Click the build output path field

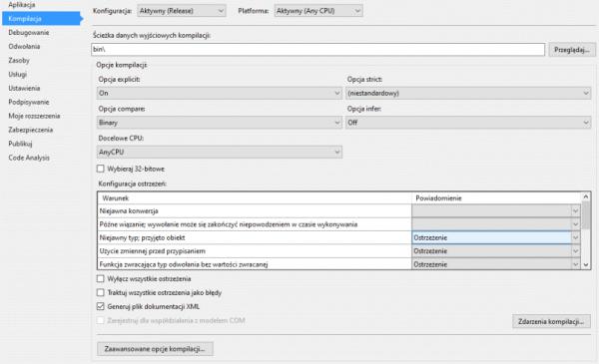pos(317,50)
